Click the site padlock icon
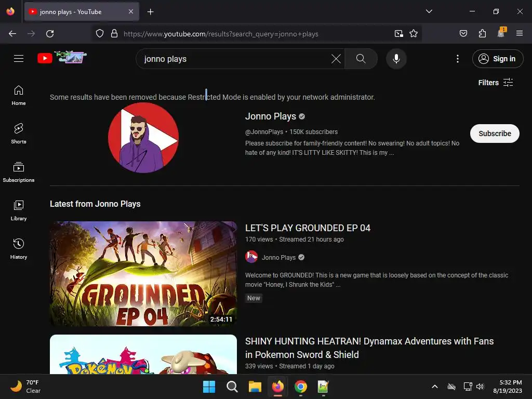 [x=114, y=34]
